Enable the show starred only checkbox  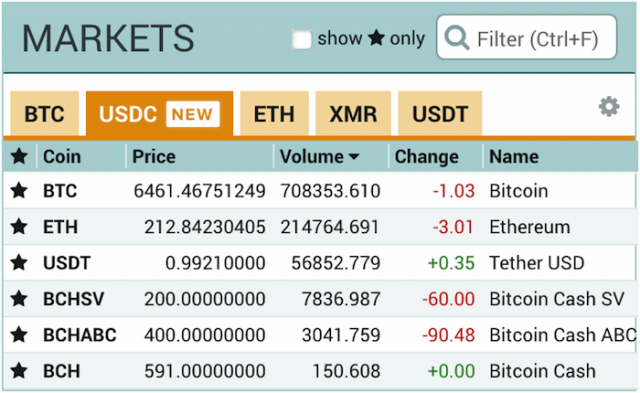pos(302,40)
